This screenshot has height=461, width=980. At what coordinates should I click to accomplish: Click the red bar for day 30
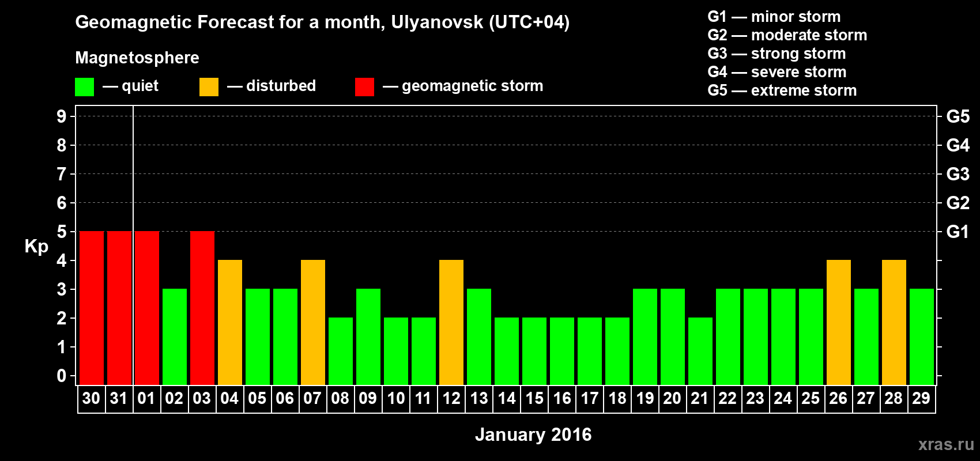coord(92,308)
